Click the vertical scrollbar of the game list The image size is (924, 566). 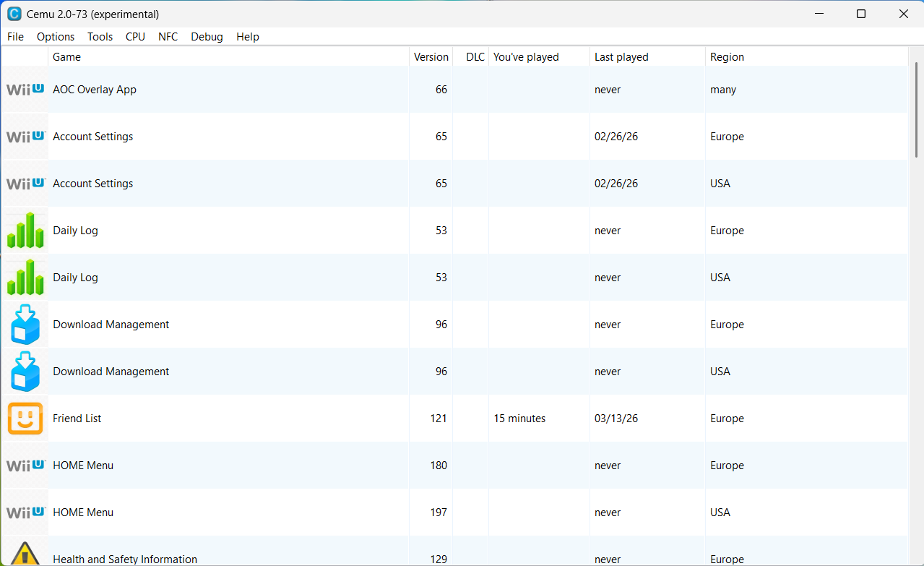[916, 108]
